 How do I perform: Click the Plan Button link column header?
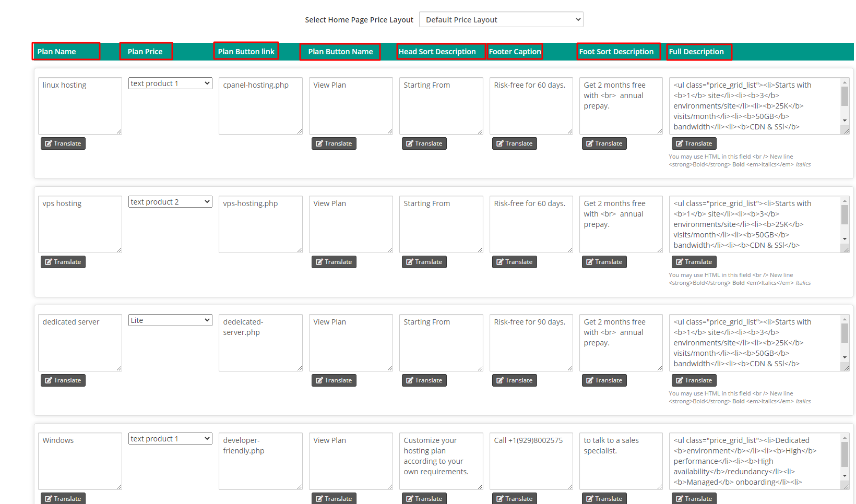246,52
